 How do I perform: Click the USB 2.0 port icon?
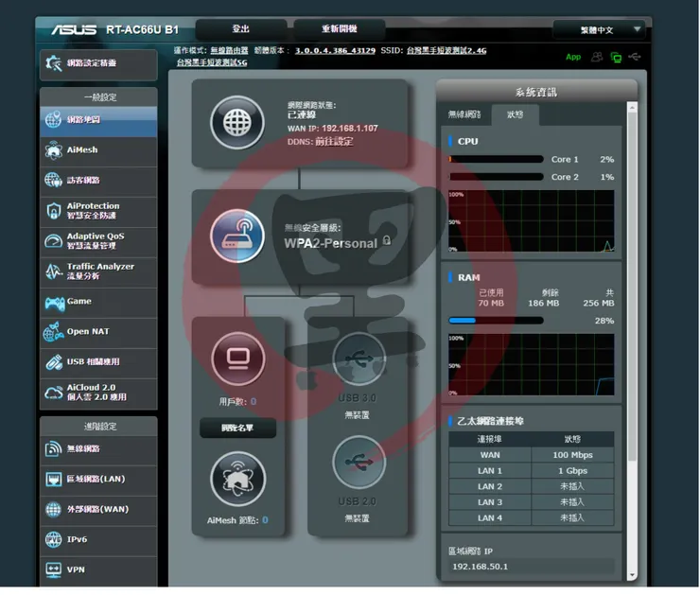click(x=359, y=462)
